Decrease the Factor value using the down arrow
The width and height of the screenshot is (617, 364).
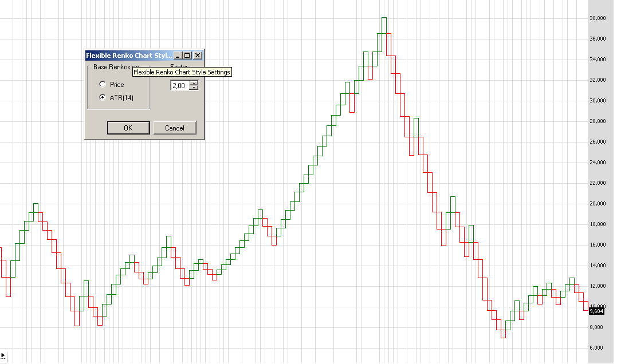click(194, 88)
